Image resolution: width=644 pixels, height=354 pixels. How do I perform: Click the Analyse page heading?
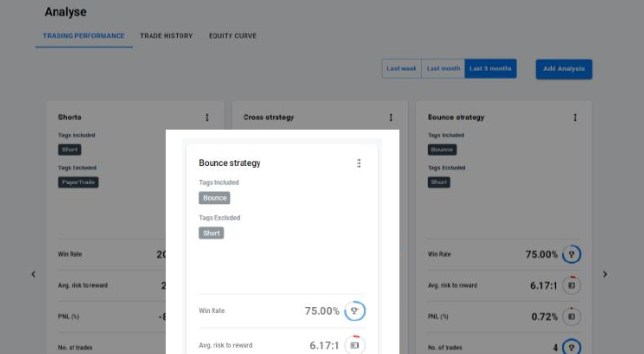[x=66, y=12]
